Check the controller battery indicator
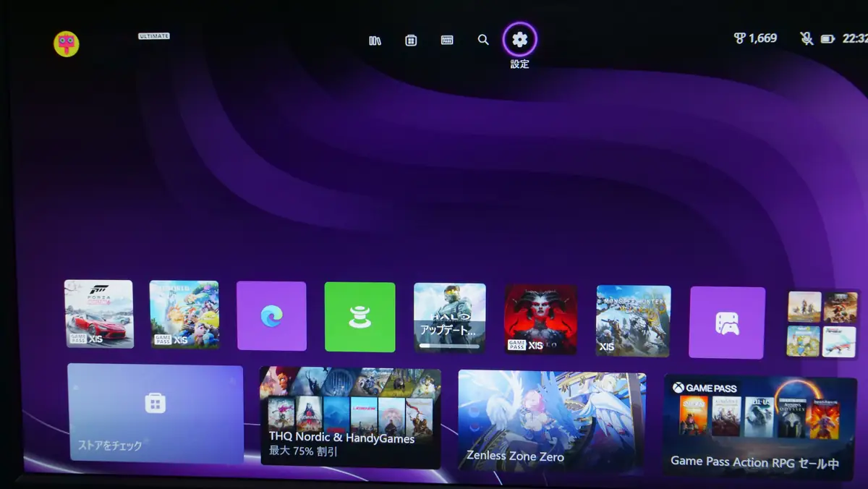Screen dimensions: 868x489 click(x=828, y=39)
